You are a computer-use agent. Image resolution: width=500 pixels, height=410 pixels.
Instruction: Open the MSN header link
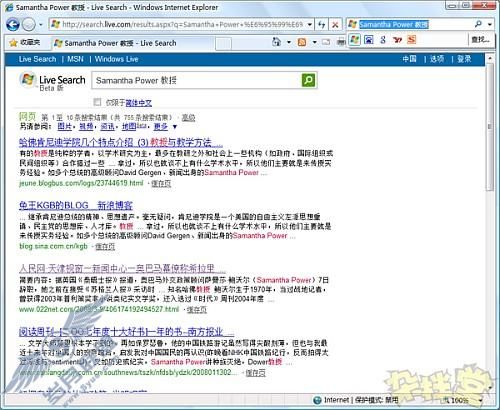pos(75,59)
